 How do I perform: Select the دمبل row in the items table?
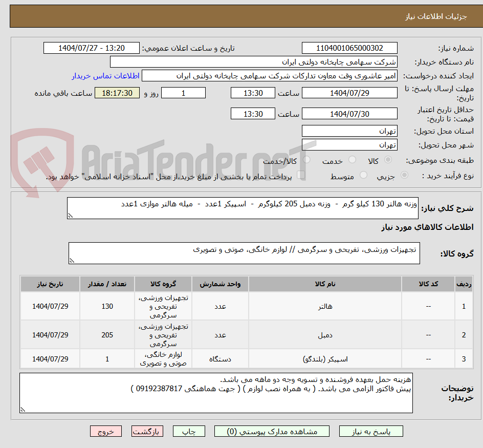[x=325, y=334]
